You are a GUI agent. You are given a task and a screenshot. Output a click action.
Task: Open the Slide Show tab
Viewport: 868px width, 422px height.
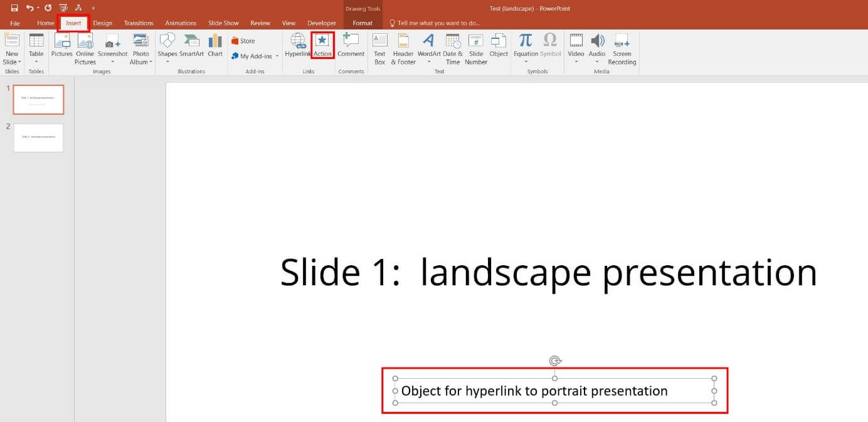coord(223,23)
